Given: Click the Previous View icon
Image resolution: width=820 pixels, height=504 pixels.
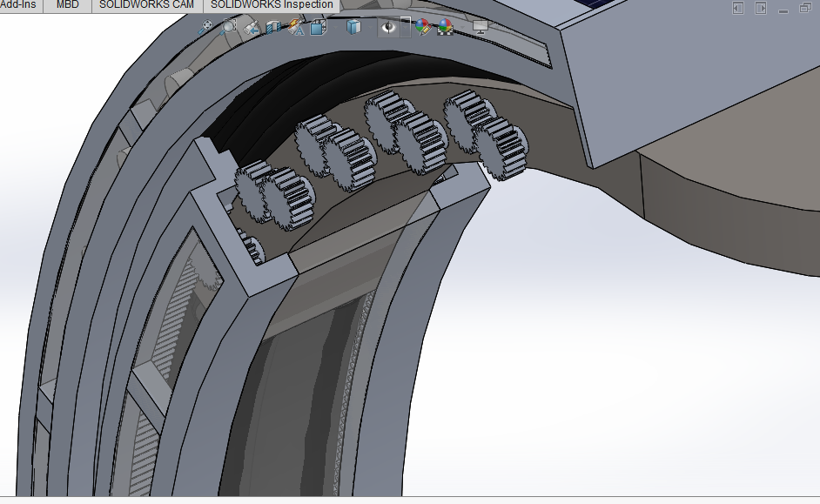Looking at the screenshot, I should pyautogui.click(x=253, y=26).
